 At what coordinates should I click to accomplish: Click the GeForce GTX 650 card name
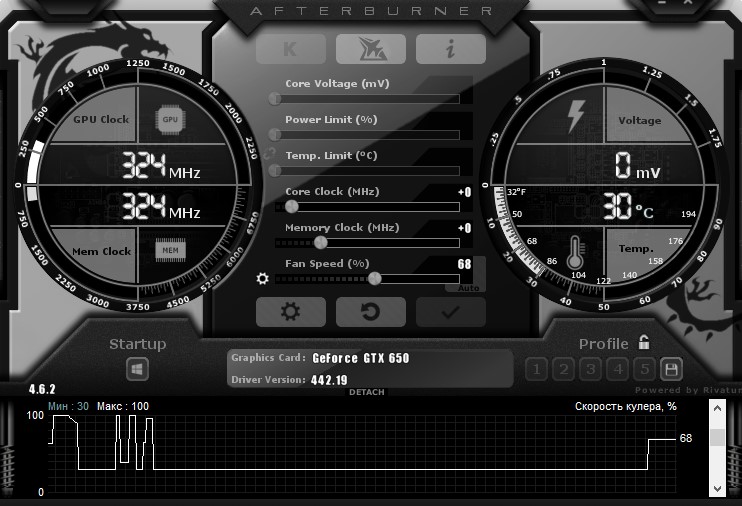click(361, 358)
